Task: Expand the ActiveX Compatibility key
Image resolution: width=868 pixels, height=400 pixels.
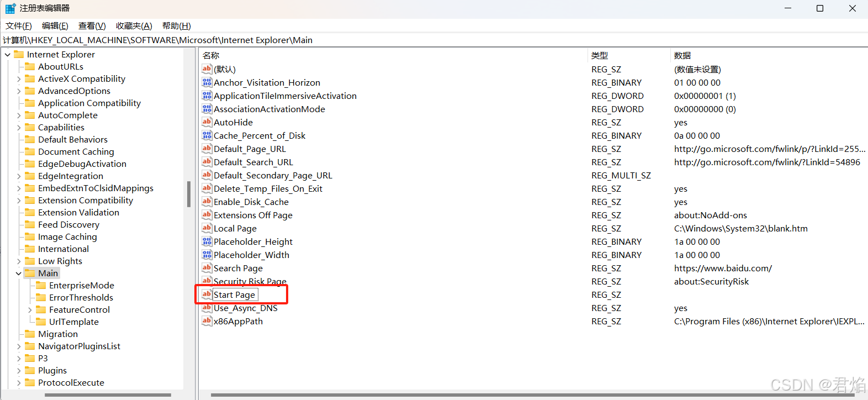Action: [19, 79]
